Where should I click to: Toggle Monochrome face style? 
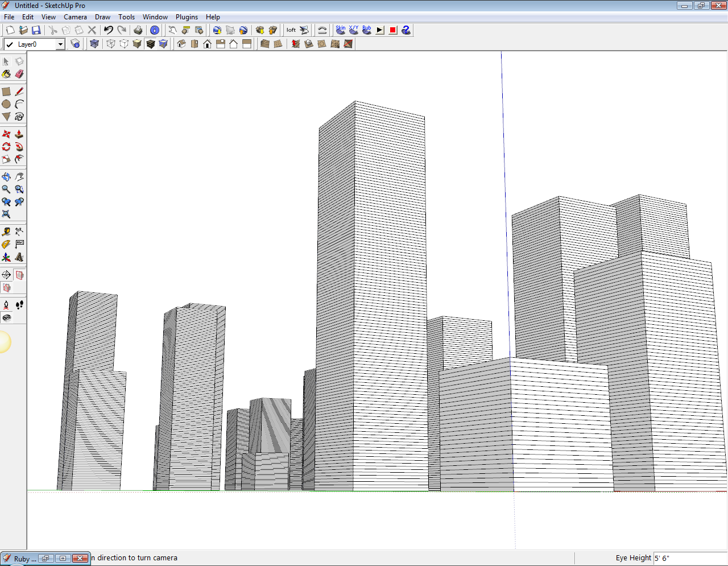(163, 43)
